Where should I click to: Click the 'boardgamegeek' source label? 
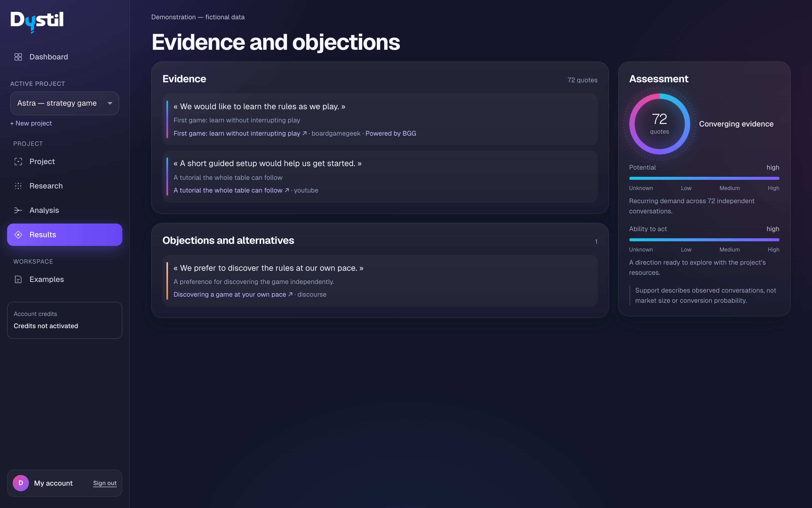336,133
